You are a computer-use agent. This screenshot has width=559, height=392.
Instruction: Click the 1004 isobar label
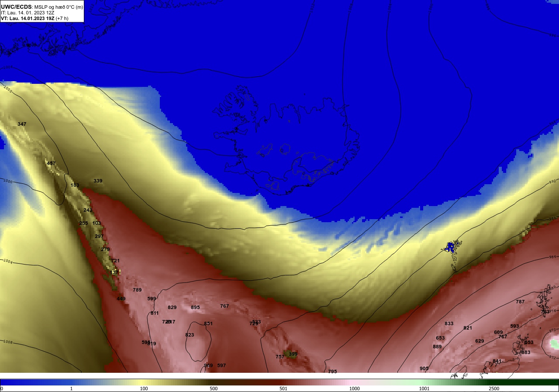(x=7, y=261)
